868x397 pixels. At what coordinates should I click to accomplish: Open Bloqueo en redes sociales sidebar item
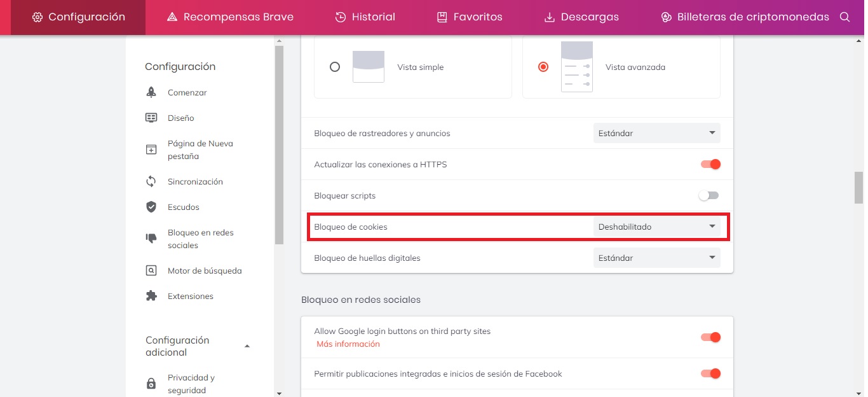pyautogui.click(x=202, y=239)
